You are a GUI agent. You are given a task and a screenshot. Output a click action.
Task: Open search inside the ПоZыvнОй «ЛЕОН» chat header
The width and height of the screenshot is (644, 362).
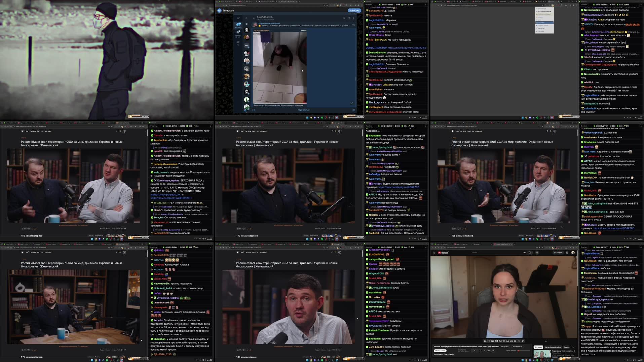tap(344, 18)
